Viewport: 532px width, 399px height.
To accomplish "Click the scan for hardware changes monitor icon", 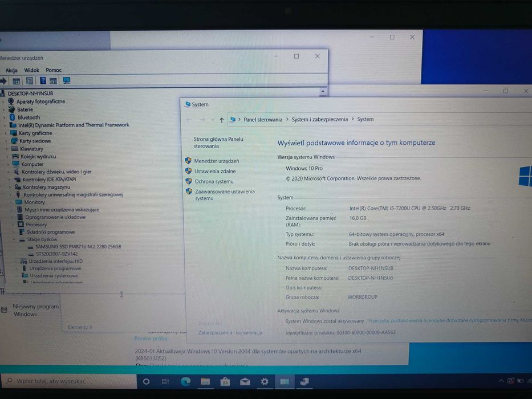I will click(x=67, y=81).
